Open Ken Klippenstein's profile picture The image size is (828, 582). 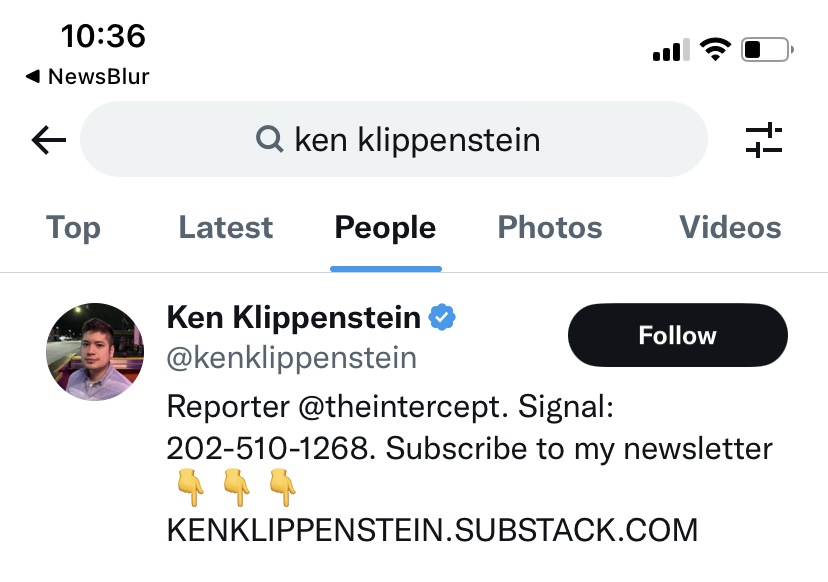96,352
